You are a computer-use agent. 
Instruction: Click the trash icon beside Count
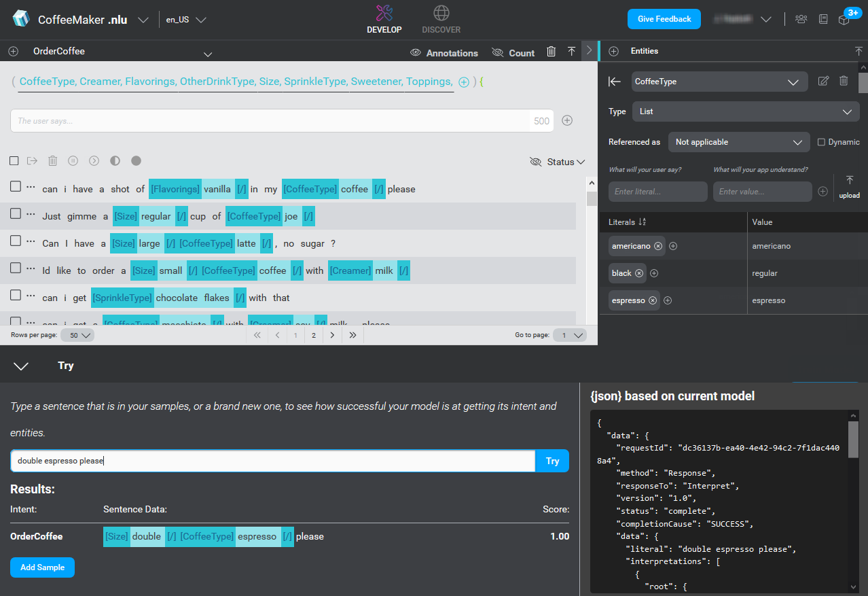point(551,52)
